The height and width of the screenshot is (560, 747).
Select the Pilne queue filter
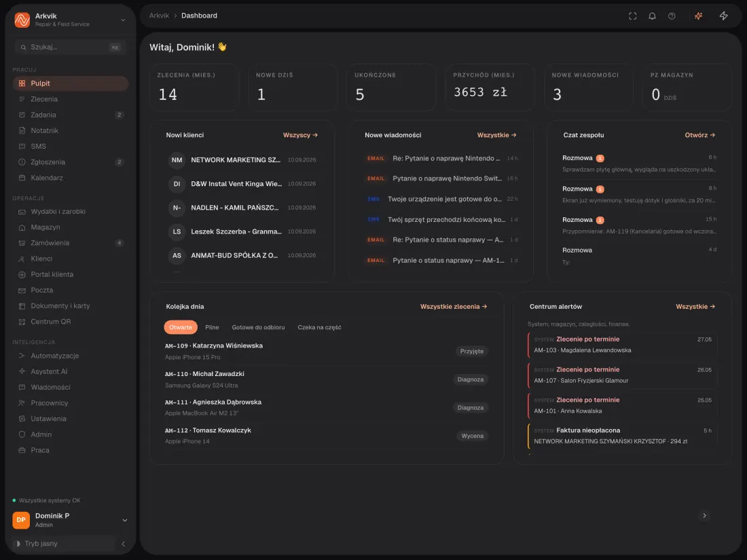pyautogui.click(x=212, y=327)
